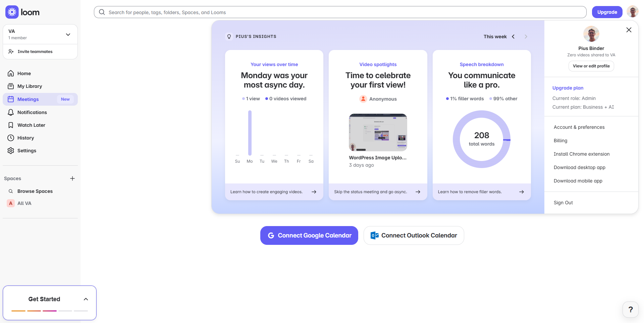This screenshot has width=644, height=323.
Task: Add a new Space with plus icon
Action: [x=72, y=178]
